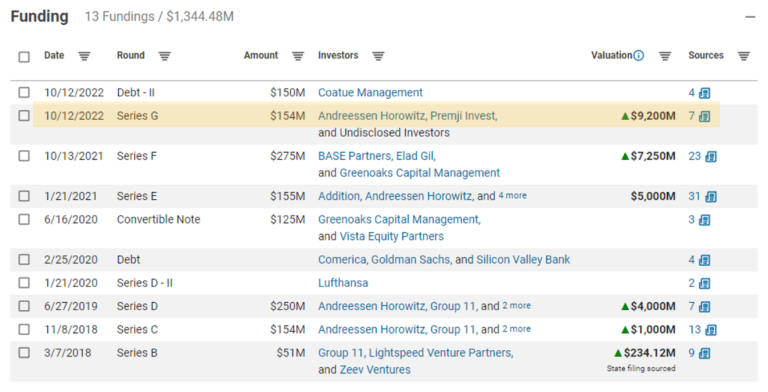Open sources document icon for Series B row
Image resolution: width=768 pixels, height=392 pixels.
point(705,353)
